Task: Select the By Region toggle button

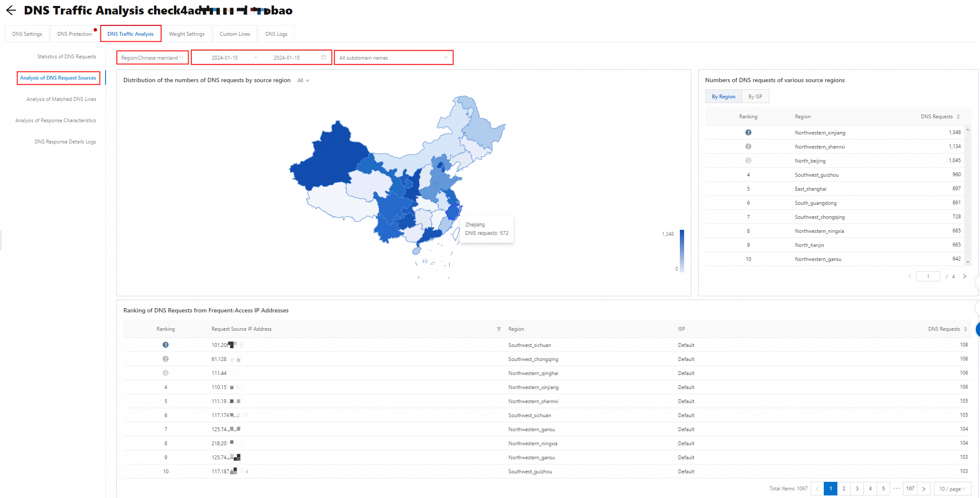Action: [x=723, y=97]
